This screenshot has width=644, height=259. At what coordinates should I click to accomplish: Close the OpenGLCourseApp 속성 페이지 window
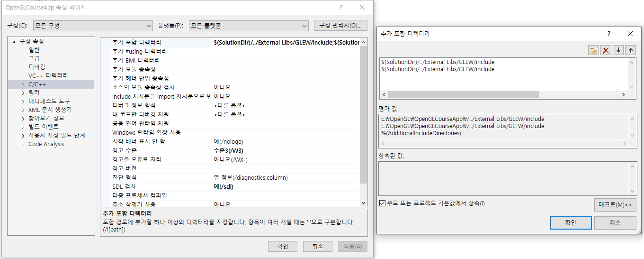(x=362, y=7)
